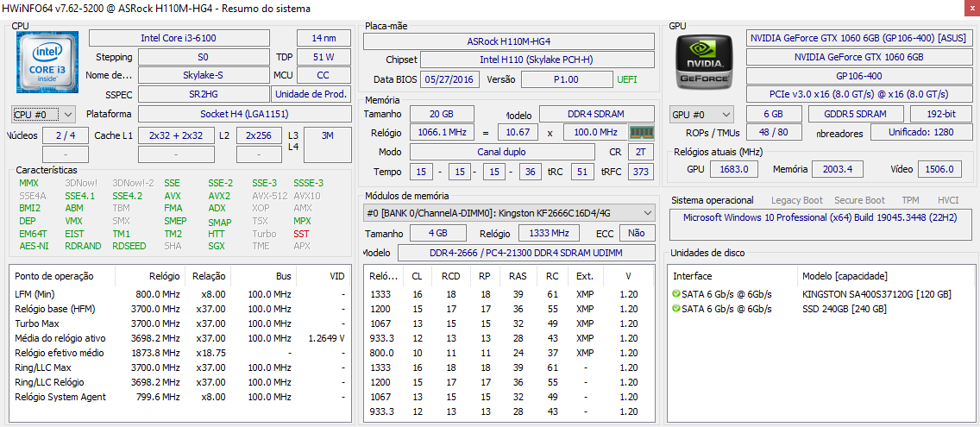The image size is (980, 427).
Task: Open the CPU #0 selector dropdown
Action: [x=43, y=115]
